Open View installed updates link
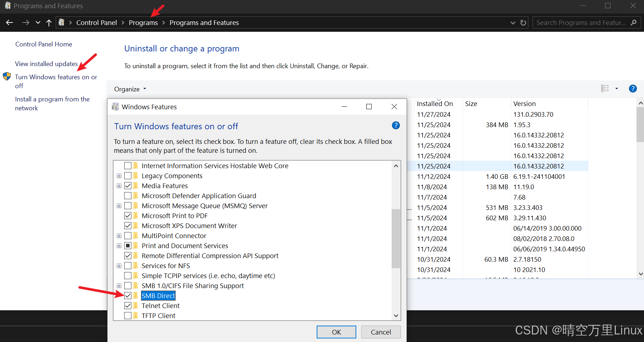Screen dimensions: 644x342 46,64
